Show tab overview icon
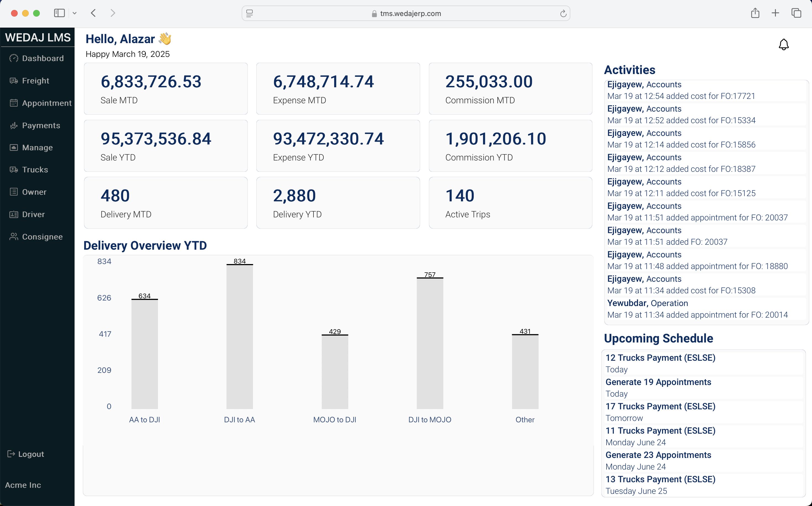 (796, 13)
